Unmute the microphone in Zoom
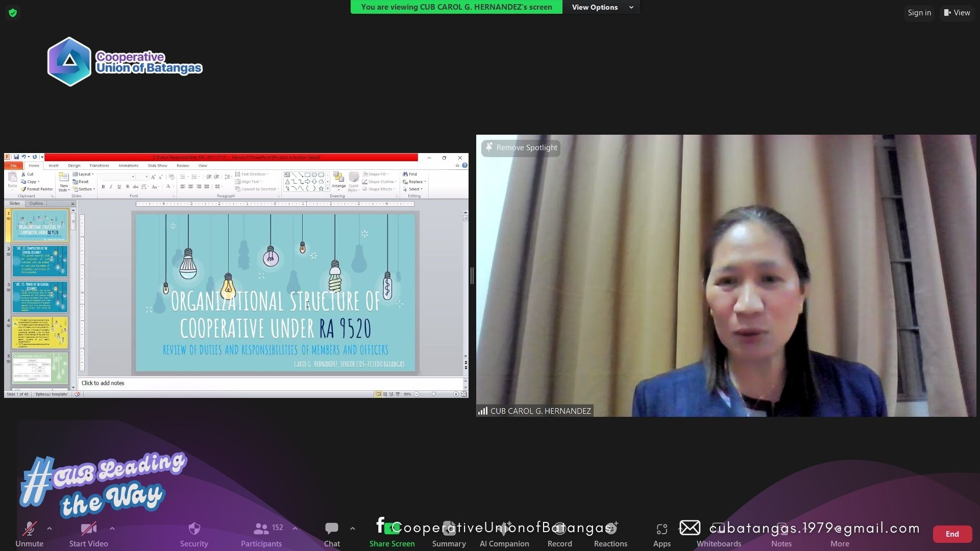980x551 pixels. click(x=29, y=534)
